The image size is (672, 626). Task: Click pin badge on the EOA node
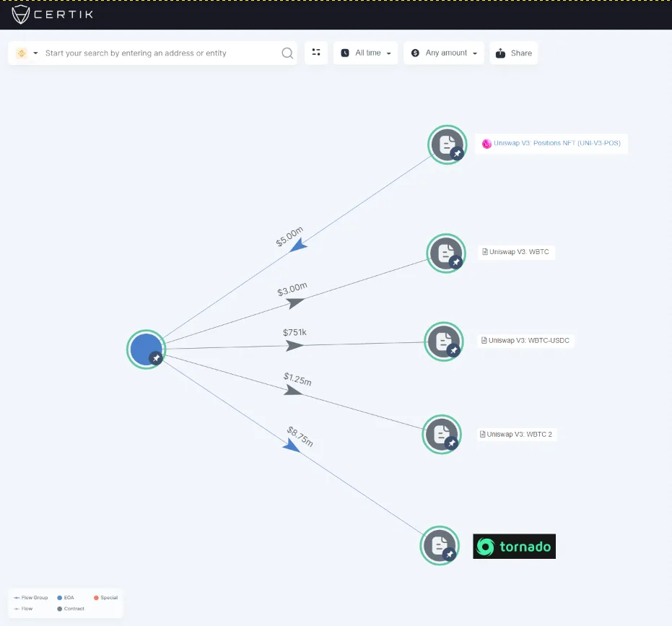pyautogui.click(x=156, y=358)
